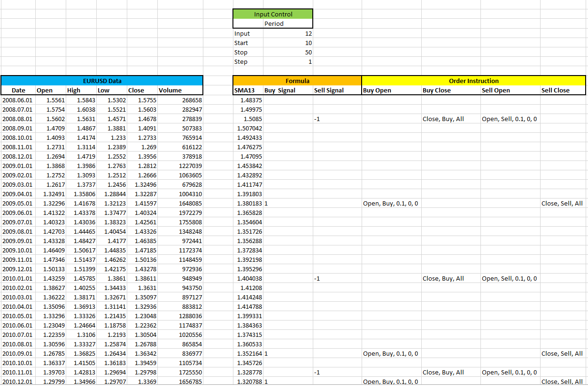The image size is (588, 389).
Task: Select the Buy Signal column header
Action: point(288,90)
